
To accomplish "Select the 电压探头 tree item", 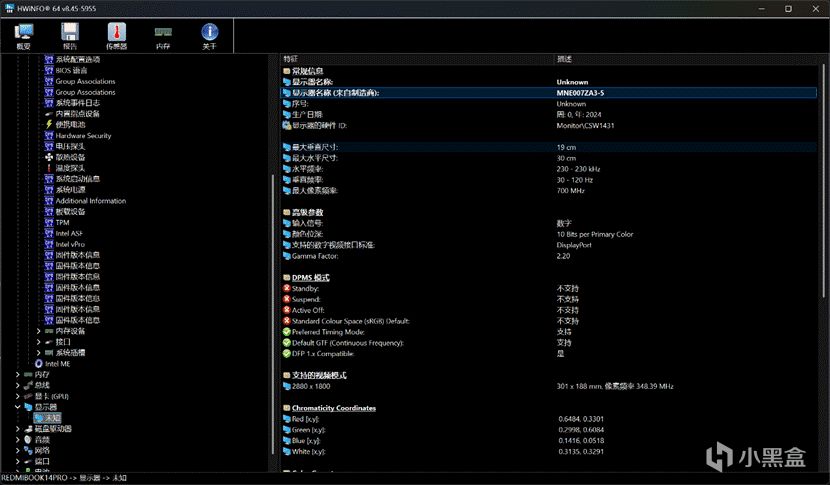I will coord(70,146).
